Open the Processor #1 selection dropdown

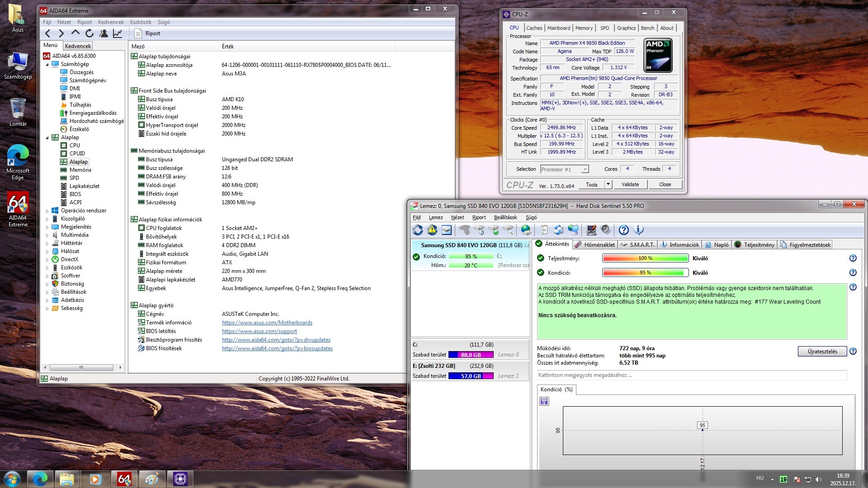point(585,169)
